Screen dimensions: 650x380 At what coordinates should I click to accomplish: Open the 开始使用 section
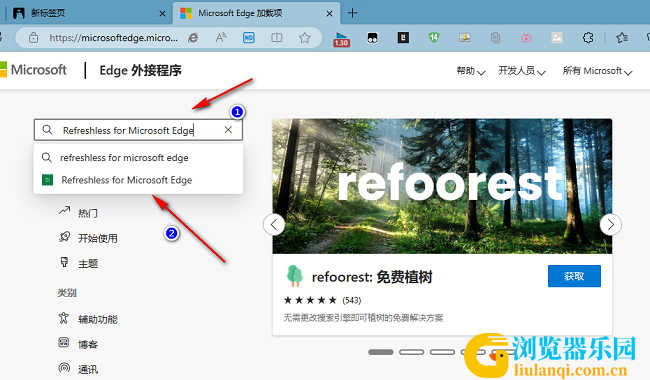click(98, 238)
